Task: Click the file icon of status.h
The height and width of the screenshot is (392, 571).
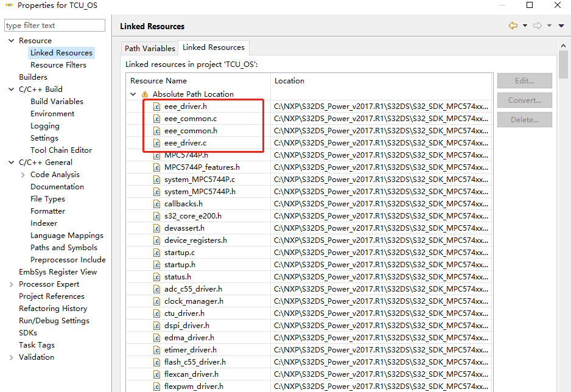Action: [x=156, y=277]
